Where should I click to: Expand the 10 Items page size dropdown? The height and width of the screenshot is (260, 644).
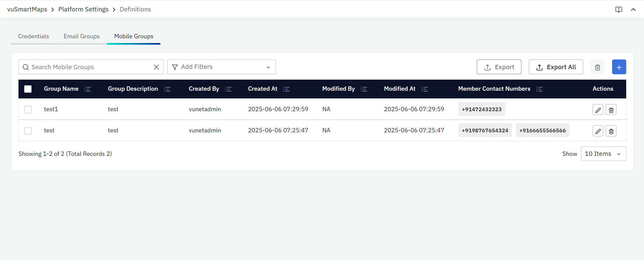pos(603,154)
